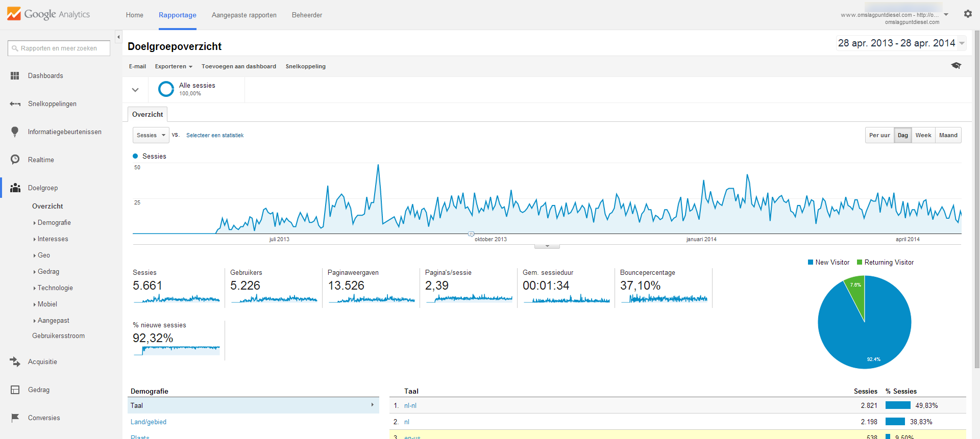Click the Alle sessies circle icon
Screen dimensions: 980x439
pos(166,89)
